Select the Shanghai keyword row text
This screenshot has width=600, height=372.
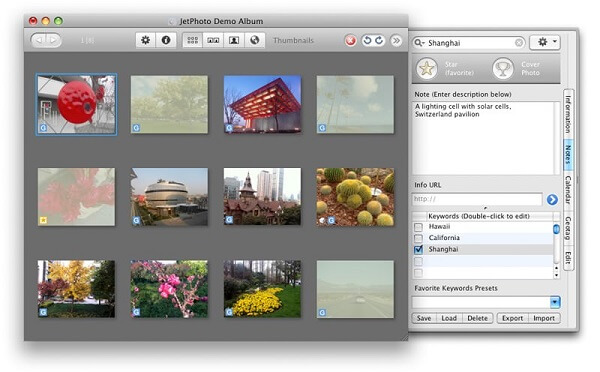[443, 249]
